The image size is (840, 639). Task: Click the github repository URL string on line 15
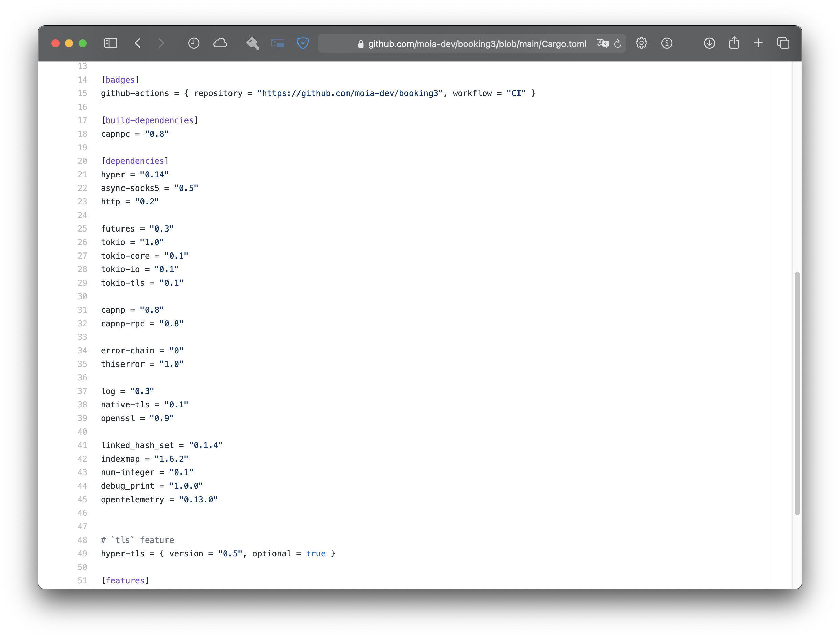[x=350, y=93]
